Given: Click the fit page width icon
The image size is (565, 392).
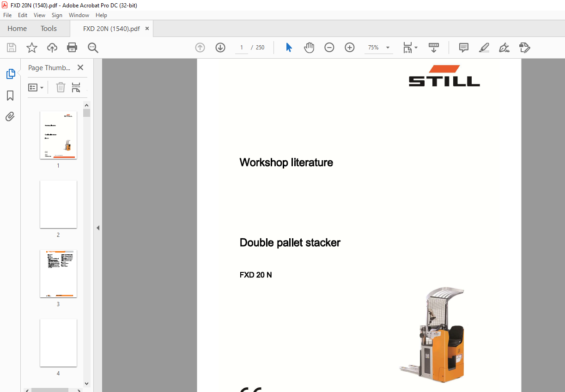Looking at the screenshot, I should (x=407, y=48).
